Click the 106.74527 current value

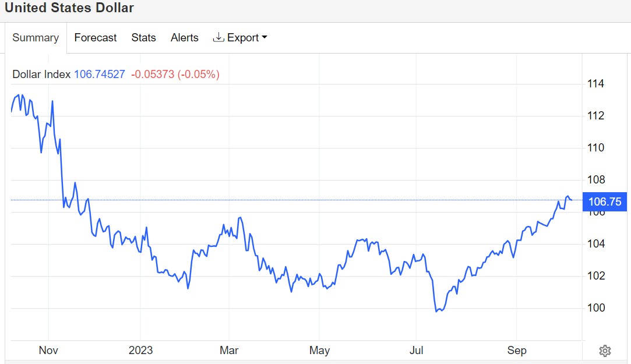99,75
